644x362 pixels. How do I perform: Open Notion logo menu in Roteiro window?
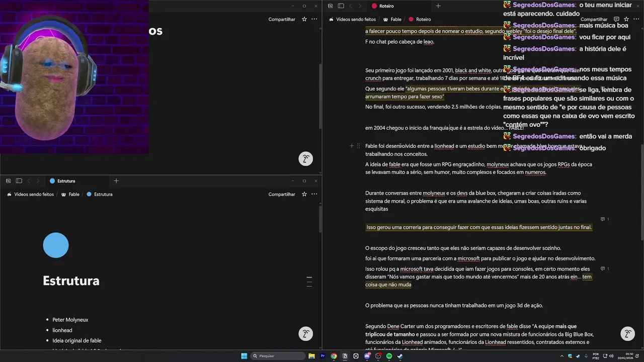tap(331, 6)
